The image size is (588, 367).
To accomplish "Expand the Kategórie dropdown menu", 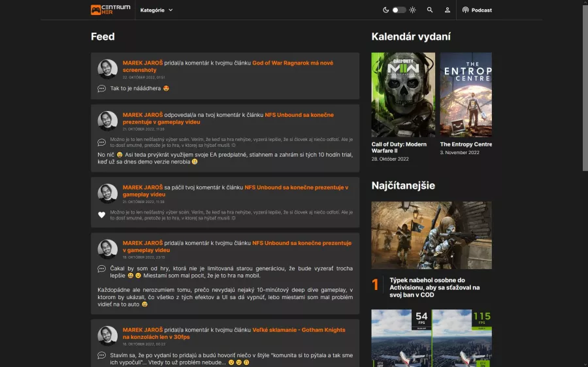I will point(156,10).
